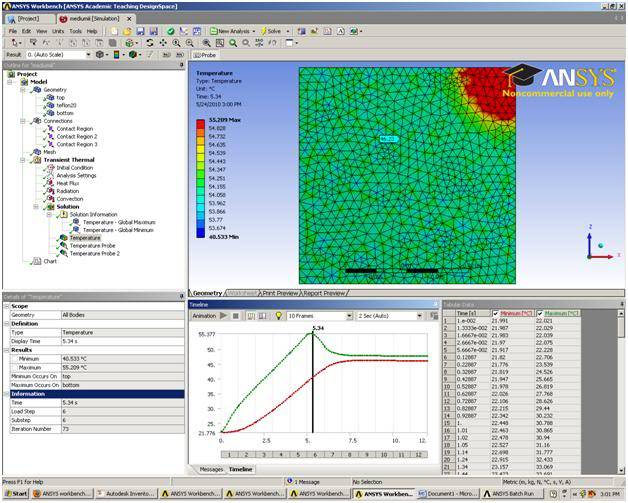Click the viewports layout icon
Image resolution: width=628 pixels, height=503 pixels.
point(290,43)
